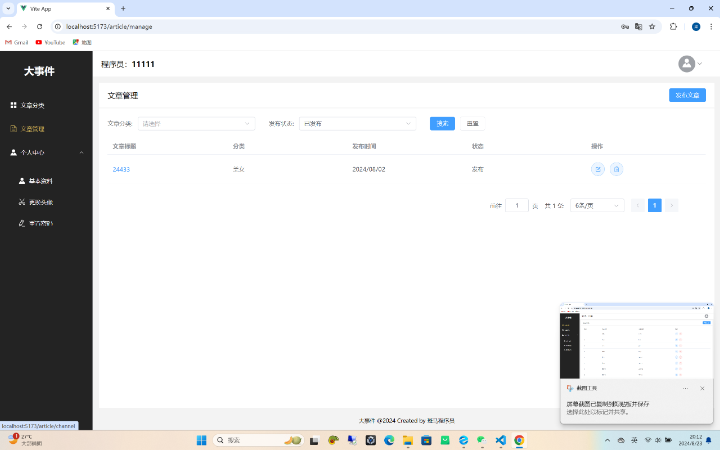Image resolution: width=720 pixels, height=450 pixels.
Task: Open the user avatar menu in the header
Action: pos(689,64)
